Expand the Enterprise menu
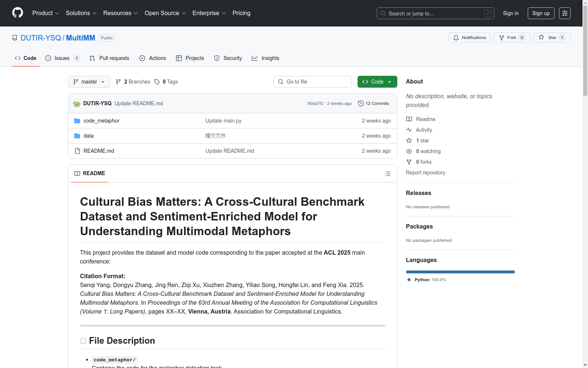The height and width of the screenshot is (368, 588). (x=209, y=13)
